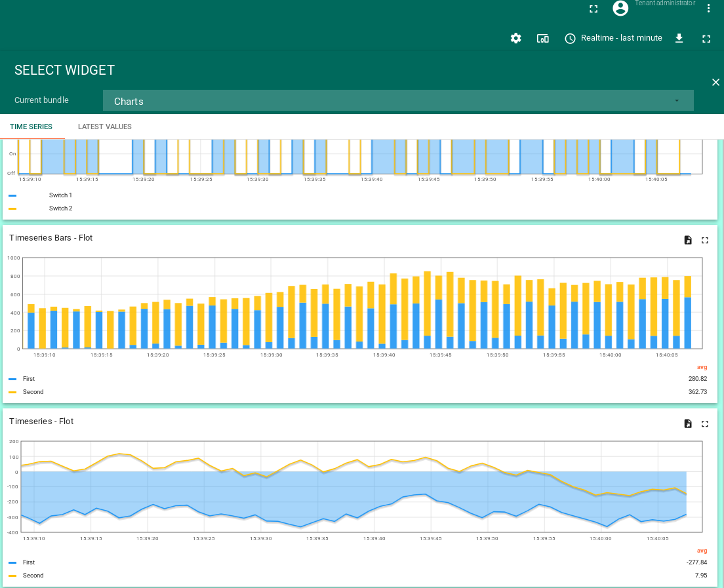Screen dimensions: 724x588
Task: Toggle Second series in Timeseries - Flot legend
Action: coord(33,576)
